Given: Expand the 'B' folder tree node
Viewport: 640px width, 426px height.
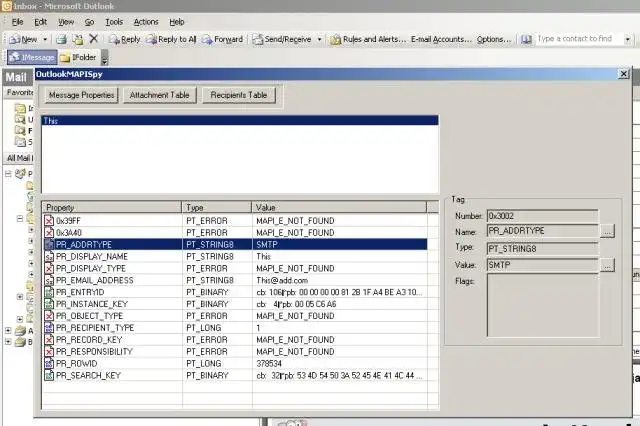Looking at the screenshot, I should (x=8, y=342).
